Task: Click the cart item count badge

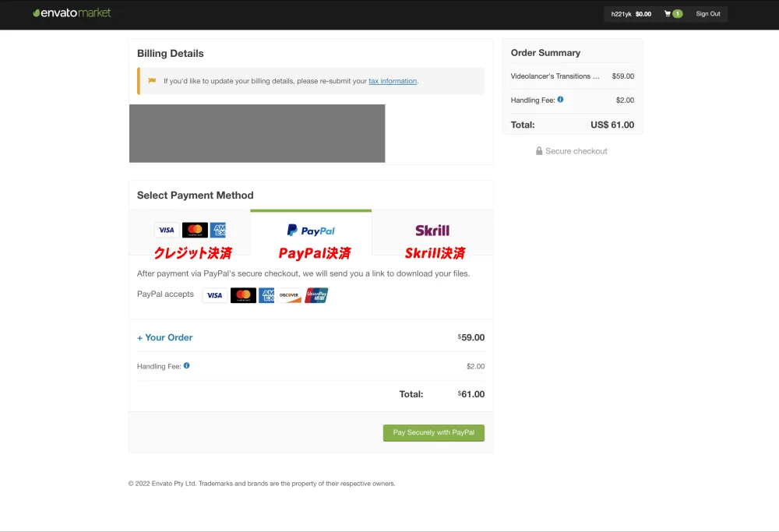Action: tap(677, 14)
